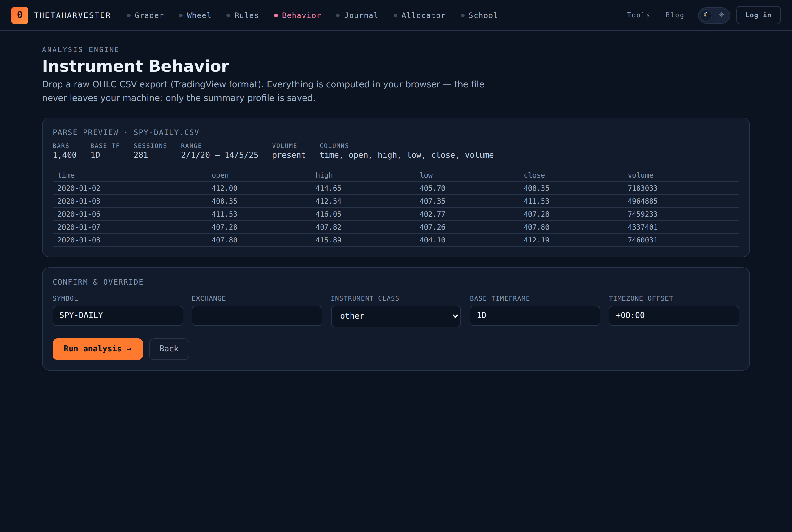Click the 'time' column header

click(66, 175)
